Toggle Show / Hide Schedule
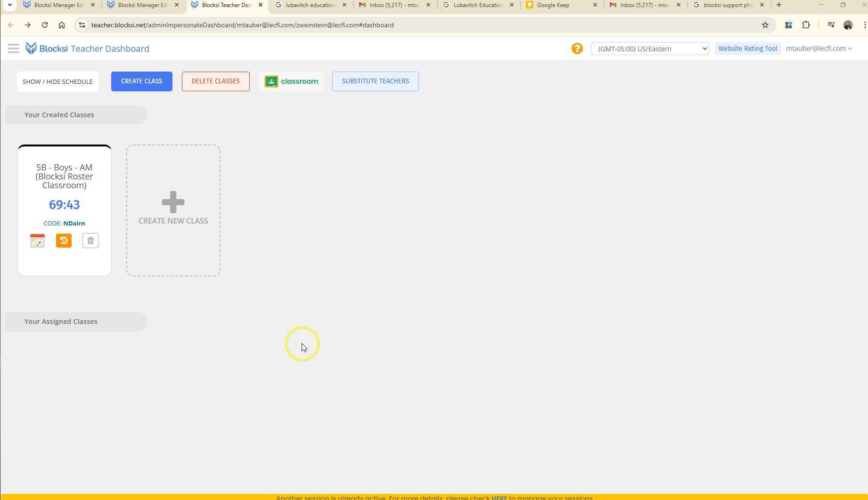Image resolution: width=868 pixels, height=500 pixels. pyautogui.click(x=57, y=81)
